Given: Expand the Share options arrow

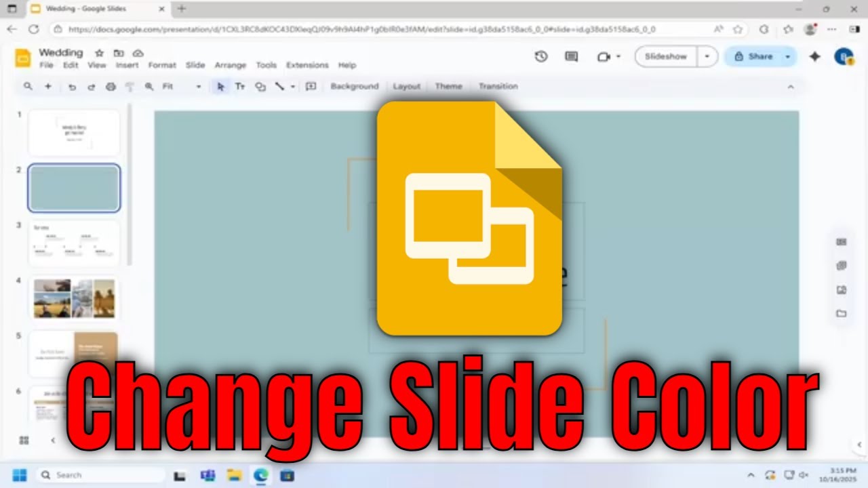Looking at the screenshot, I should [787, 57].
